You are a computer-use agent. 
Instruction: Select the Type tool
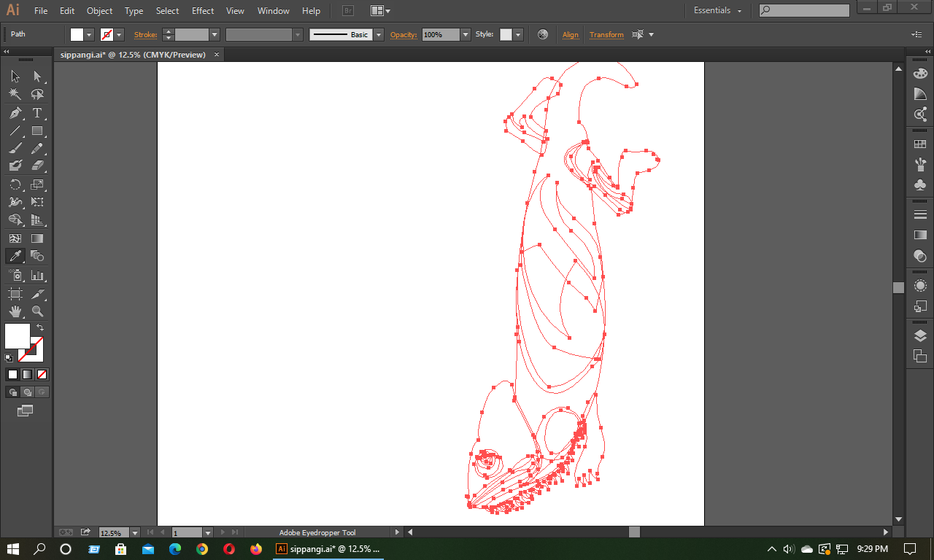pos(37,113)
